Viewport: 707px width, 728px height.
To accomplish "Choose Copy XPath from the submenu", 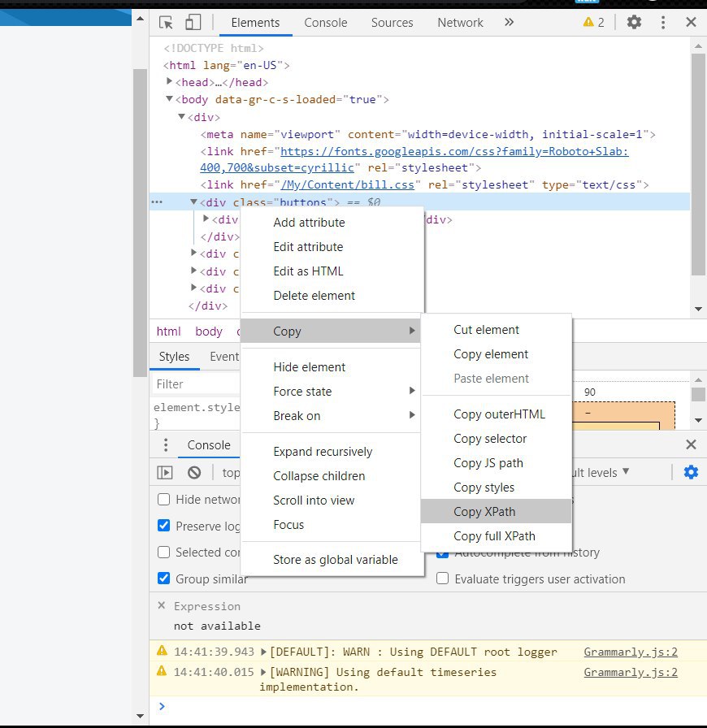I will (484, 512).
